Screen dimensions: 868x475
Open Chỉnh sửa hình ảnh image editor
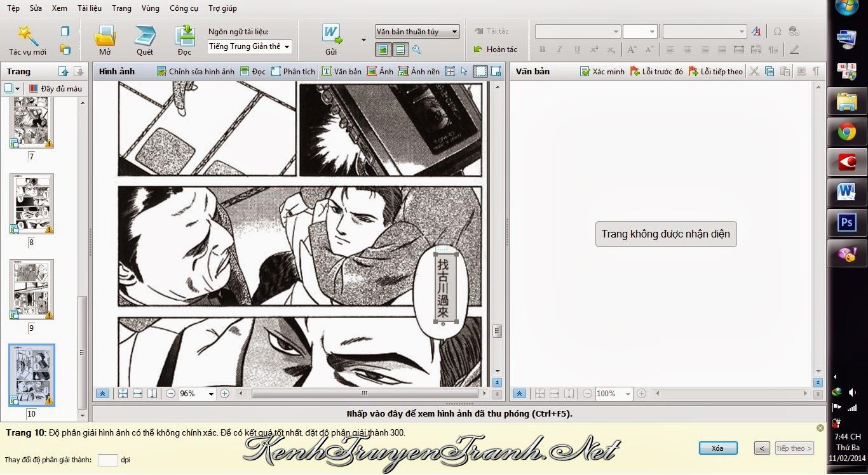[x=196, y=72]
